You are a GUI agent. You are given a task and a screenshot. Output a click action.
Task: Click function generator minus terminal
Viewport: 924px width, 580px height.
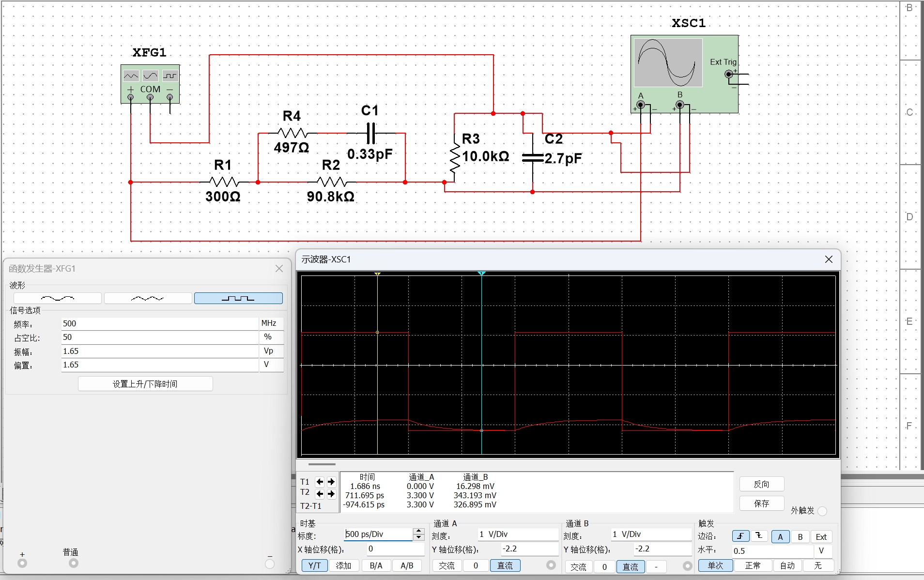tap(270, 564)
